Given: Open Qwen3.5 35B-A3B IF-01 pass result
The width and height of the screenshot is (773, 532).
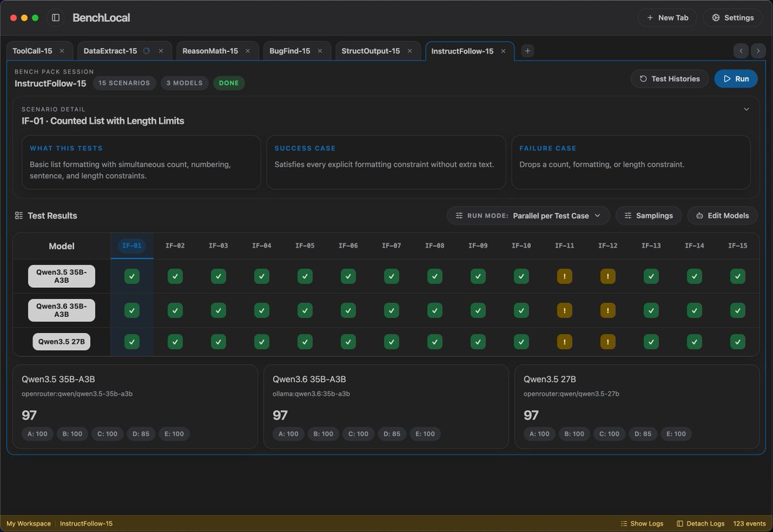Looking at the screenshot, I should [132, 276].
